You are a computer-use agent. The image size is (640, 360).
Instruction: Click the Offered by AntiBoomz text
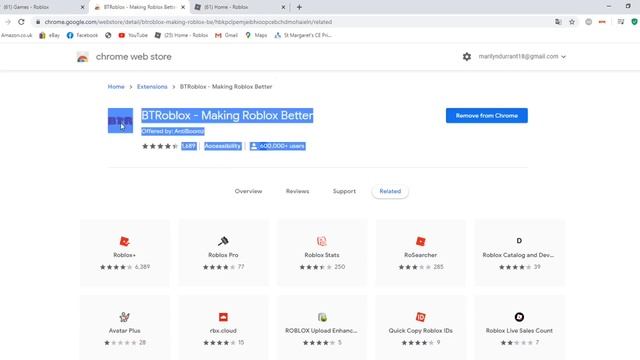173,131
